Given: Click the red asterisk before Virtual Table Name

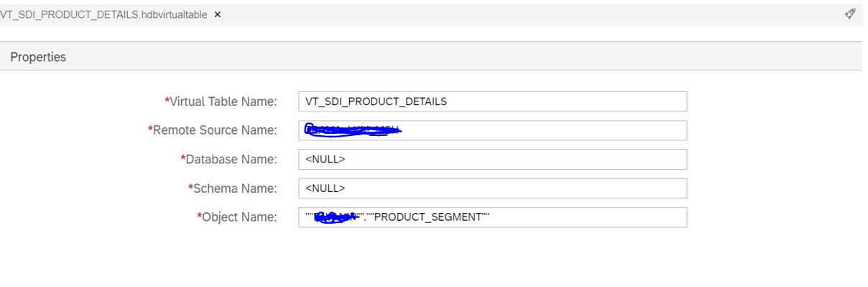Looking at the screenshot, I should tap(167, 100).
